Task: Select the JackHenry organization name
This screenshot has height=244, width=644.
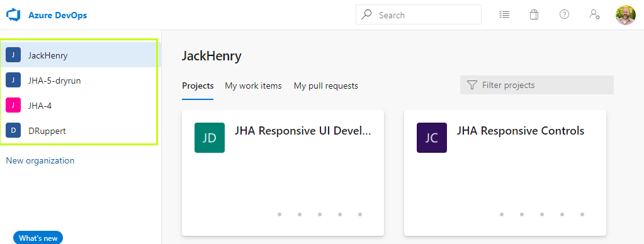Action: (x=48, y=56)
